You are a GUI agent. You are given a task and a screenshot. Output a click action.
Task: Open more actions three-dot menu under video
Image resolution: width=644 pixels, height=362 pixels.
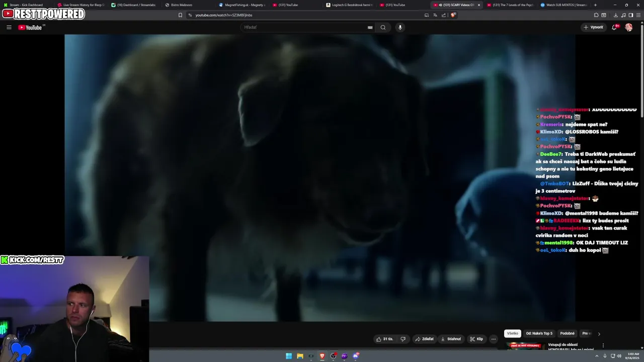point(494,339)
